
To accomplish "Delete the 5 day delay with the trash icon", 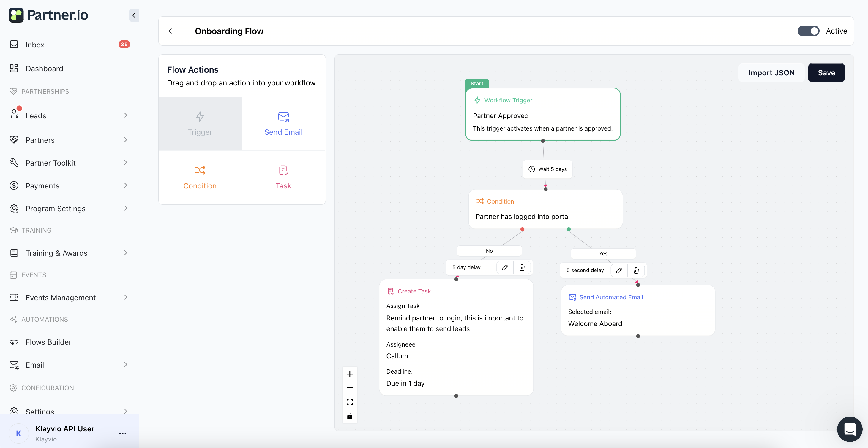I will (x=522, y=267).
